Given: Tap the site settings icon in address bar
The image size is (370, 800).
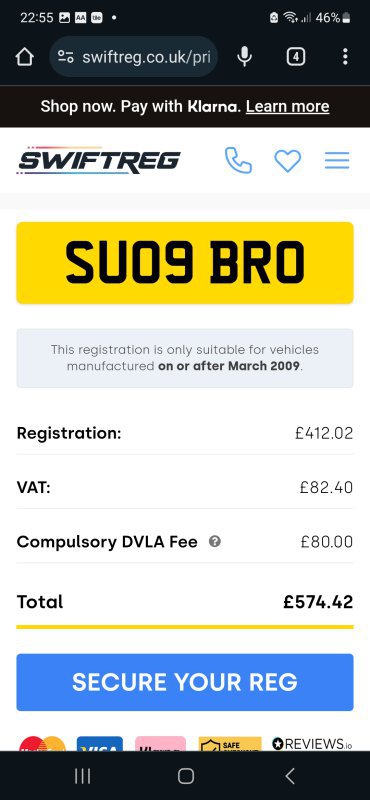Looking at the screenshot, I should 65,57.
